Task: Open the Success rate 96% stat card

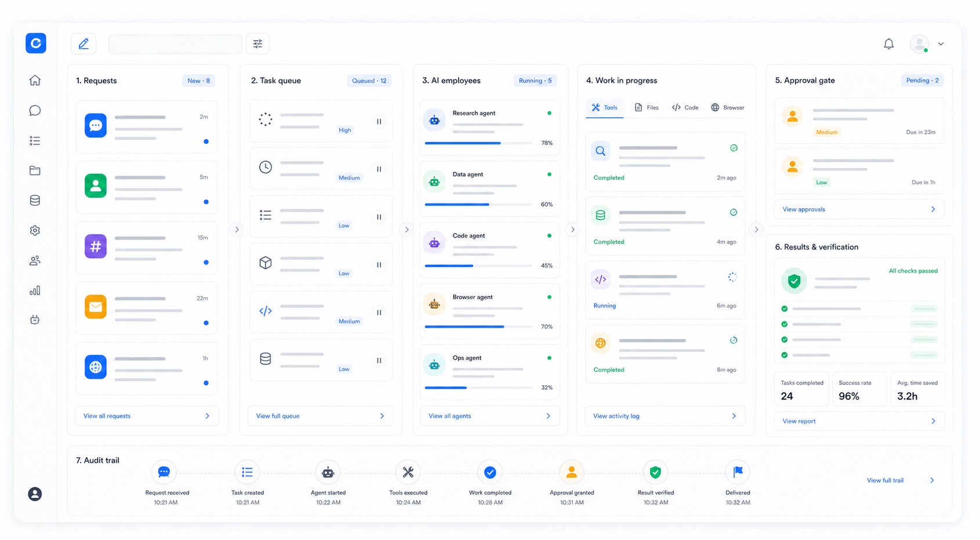Action: tap(859, 389)
